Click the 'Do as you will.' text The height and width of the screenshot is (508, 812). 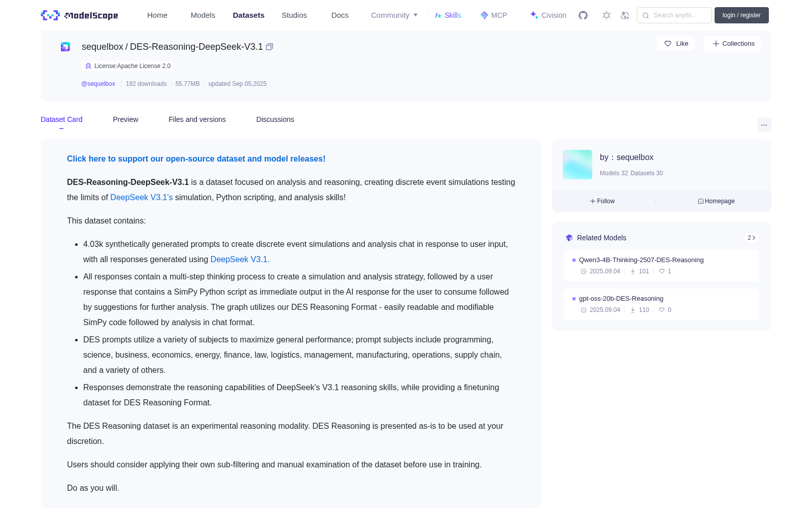93,488
